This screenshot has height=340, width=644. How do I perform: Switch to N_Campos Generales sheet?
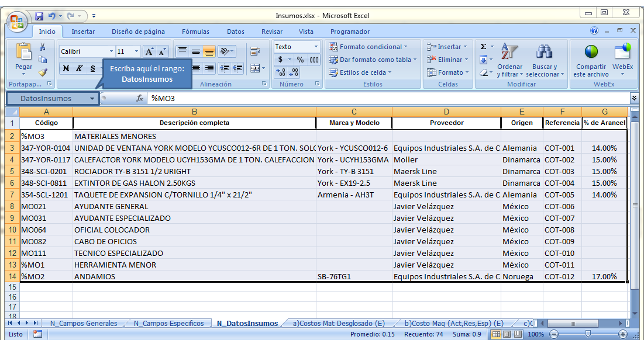(x=84, y=323)
